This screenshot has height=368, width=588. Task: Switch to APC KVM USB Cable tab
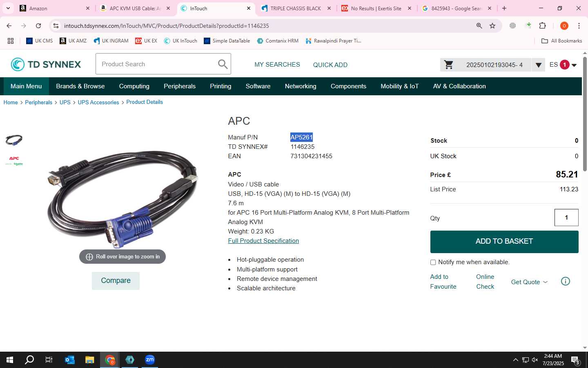click(135, 8)
